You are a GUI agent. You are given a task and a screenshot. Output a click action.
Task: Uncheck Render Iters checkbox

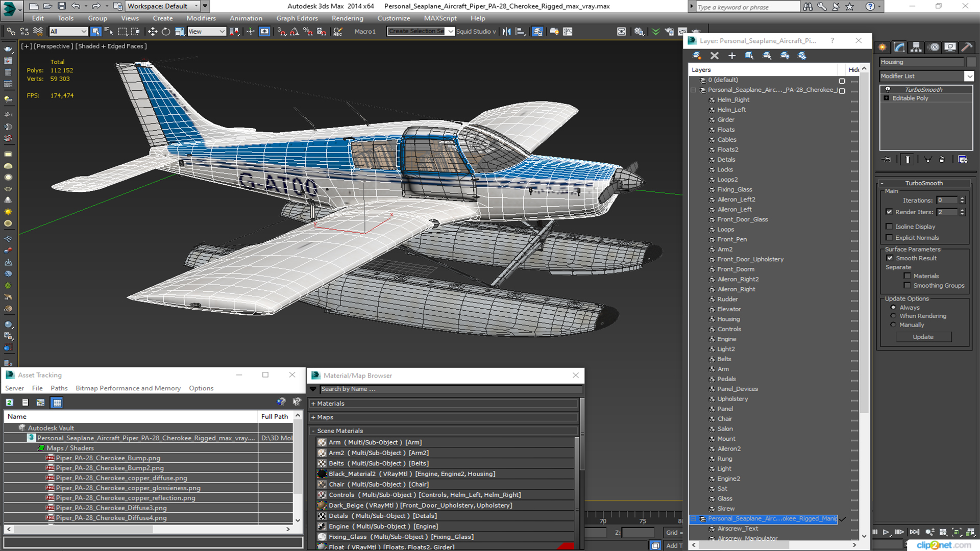[889, 212]
